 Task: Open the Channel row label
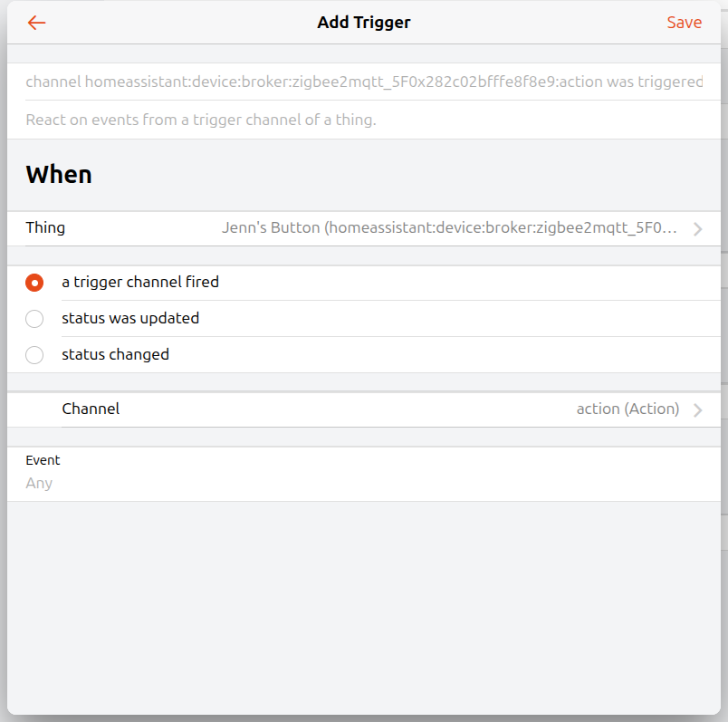[91, 409]
